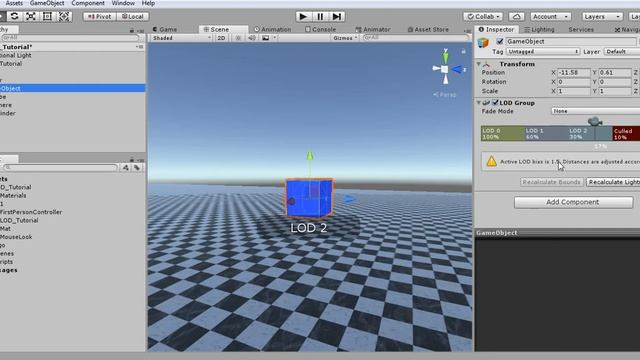
Task: Toggle scene effects image icon
Action: [266, 38]
